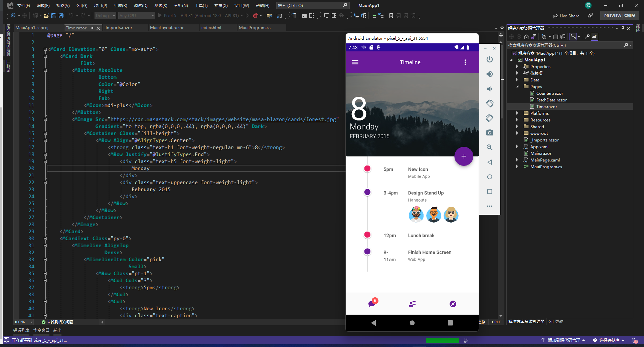Click the forest.jpg URL link in code

(x=223, y=119)
